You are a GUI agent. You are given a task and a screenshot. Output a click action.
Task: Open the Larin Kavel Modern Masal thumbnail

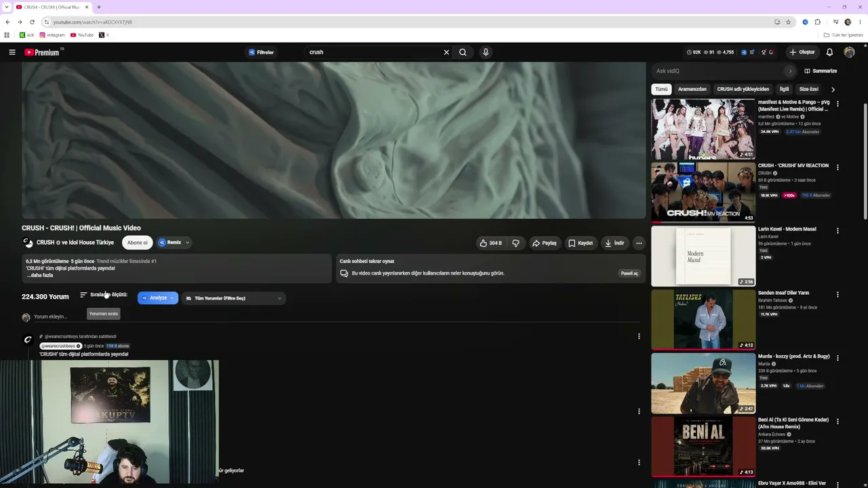coord(703,256)
